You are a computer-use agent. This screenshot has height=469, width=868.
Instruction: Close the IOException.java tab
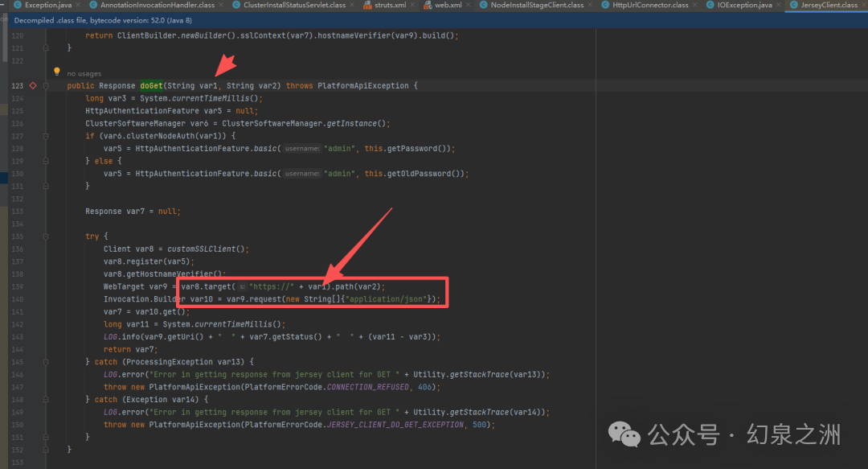pyautogui.click(x=778, y=5)
